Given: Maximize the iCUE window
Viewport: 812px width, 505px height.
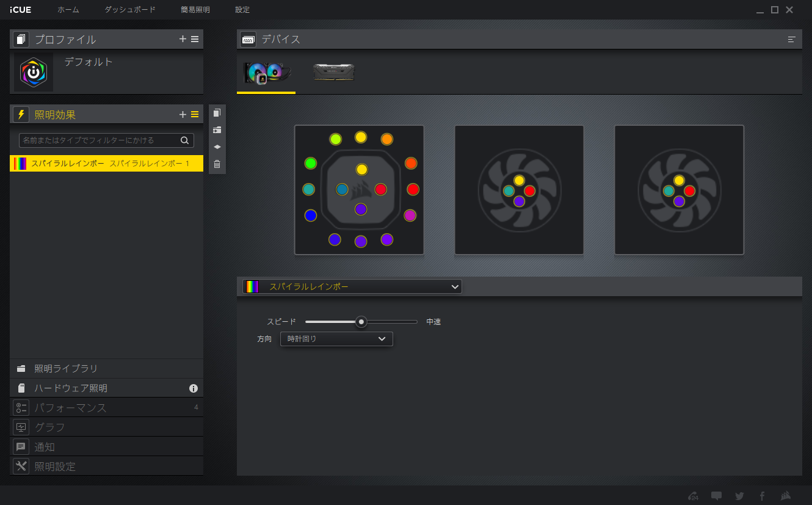Looking at the screenshot, I should click(x=775, y=10).
